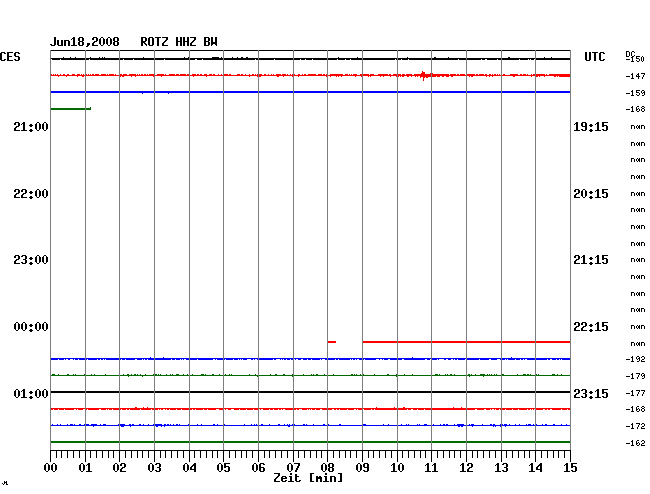
Task: Click the date label Jun18,2008
Action: 85,42
